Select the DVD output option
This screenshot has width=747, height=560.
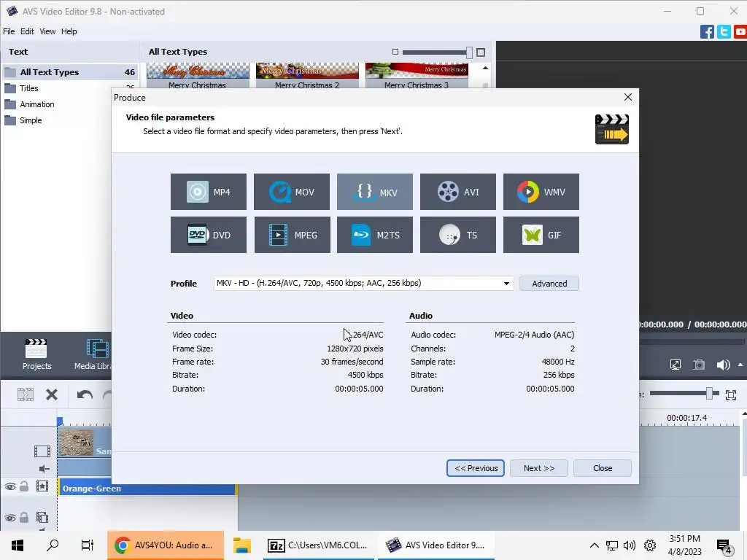[x=209, y=235]
